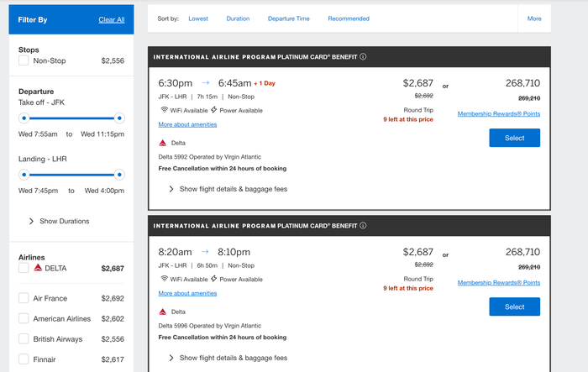Image resolution: width=588 pixels, height=372 pixels.
Task: Click Landing LHR slider right handle
Action: pyautogui.click(x=119, y=175)
